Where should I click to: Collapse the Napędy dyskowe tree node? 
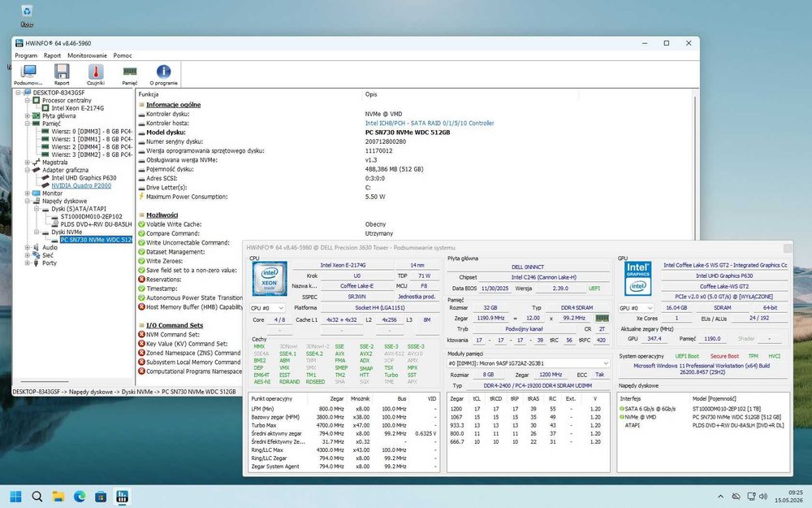pos(27,201)
